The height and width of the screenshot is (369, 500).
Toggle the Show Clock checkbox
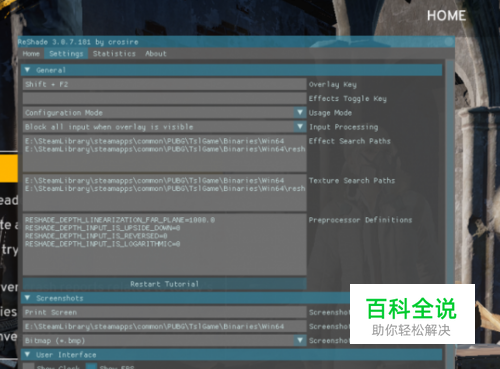[x=29, y=366]
